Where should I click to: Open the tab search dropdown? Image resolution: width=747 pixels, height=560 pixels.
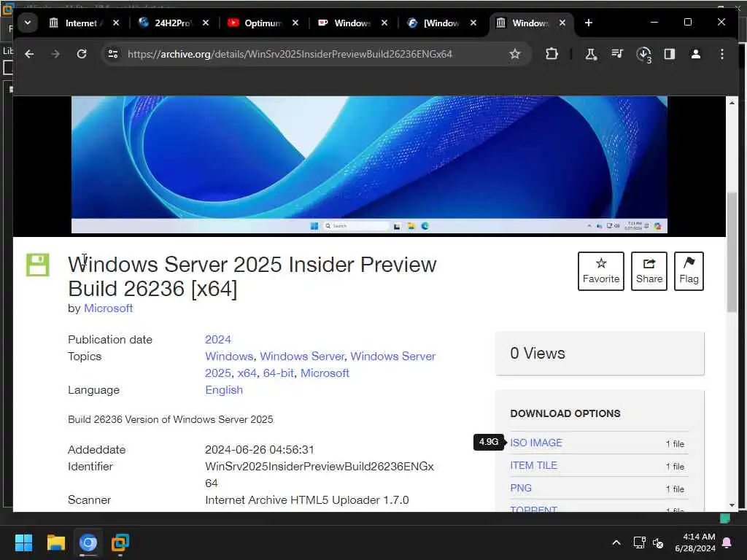click(x=28, y=23)
